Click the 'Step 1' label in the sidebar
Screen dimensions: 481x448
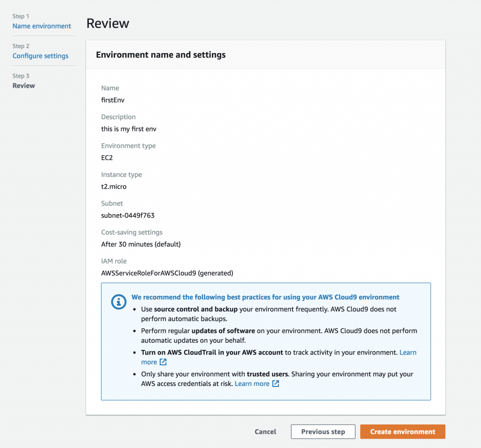21,16
